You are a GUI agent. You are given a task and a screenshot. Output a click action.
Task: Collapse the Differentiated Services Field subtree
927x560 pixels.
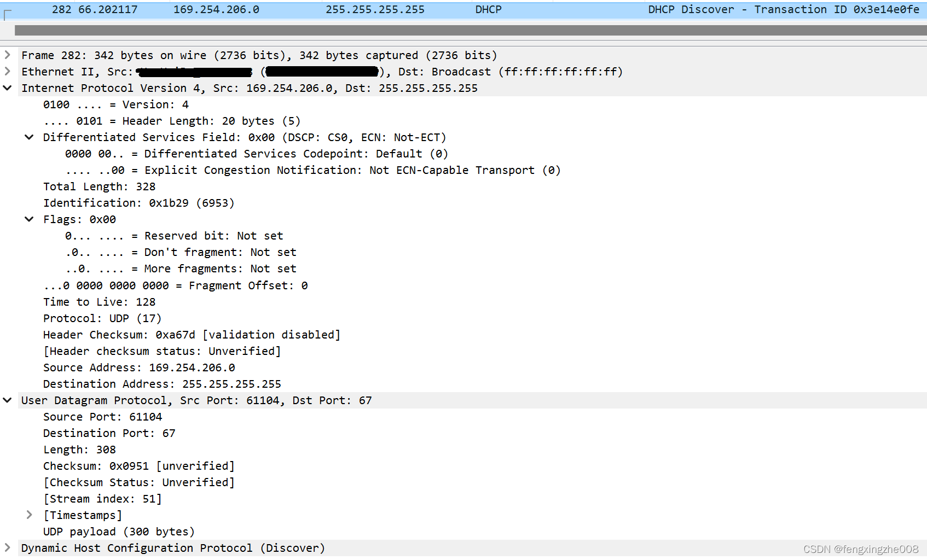[29, 137]
